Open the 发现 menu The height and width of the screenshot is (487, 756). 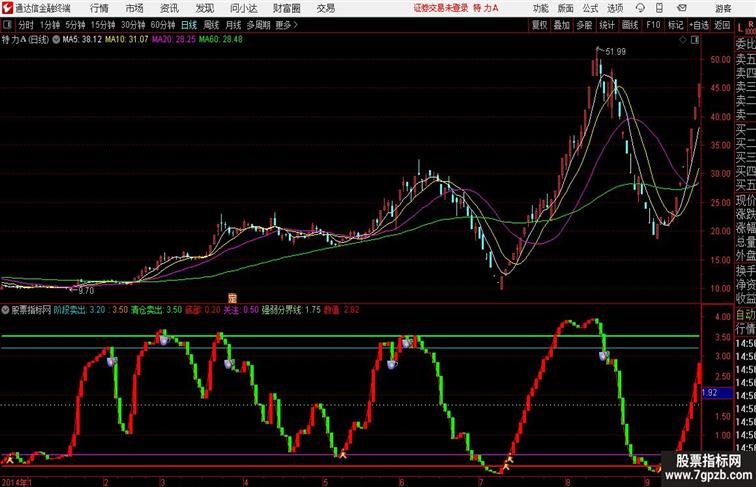click(204, 8)
